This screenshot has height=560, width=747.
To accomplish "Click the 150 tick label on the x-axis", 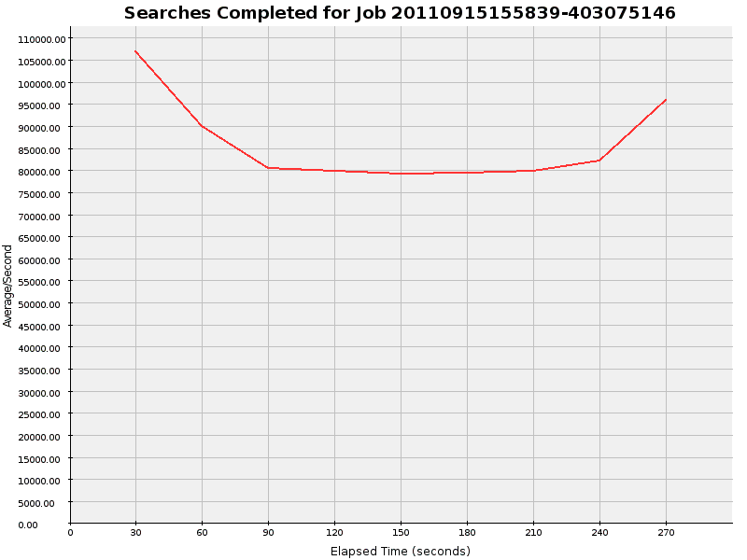I will tap(401, 532).
